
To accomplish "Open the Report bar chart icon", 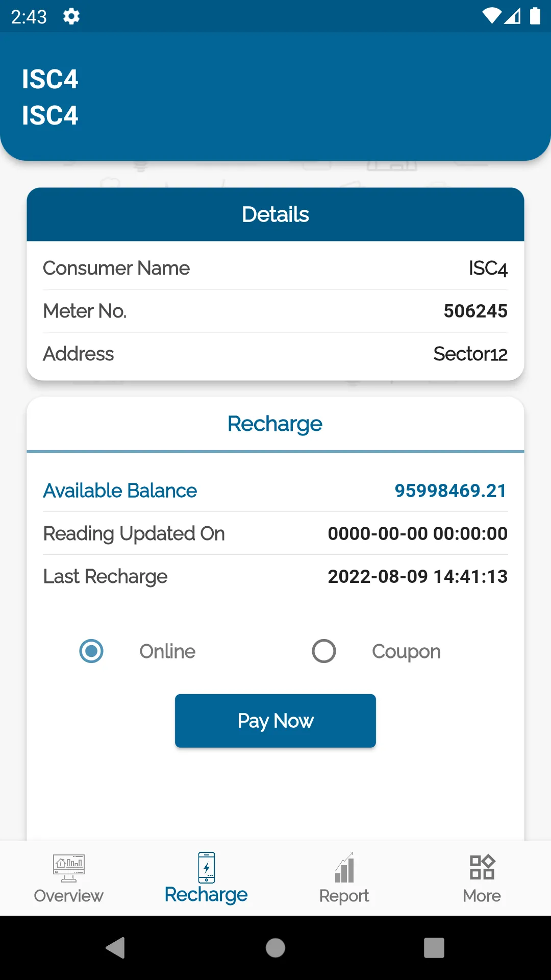I will click(344, 867).
